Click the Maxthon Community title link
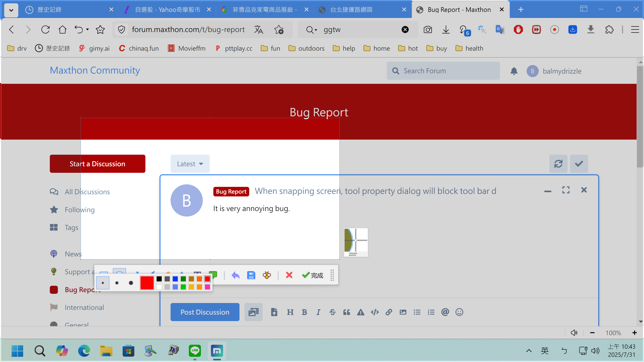 click(95, 70)
